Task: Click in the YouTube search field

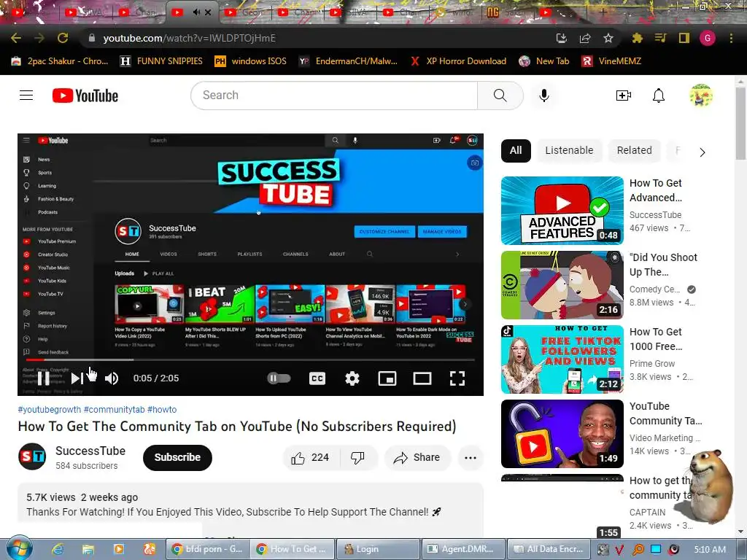Action: coord(334,96)
